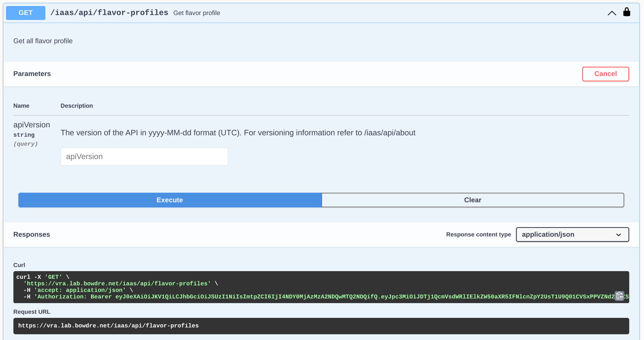Click the 'Response content type' label
Screen dimensions: 644x340
pyautogui.click(x=479, y=235)
